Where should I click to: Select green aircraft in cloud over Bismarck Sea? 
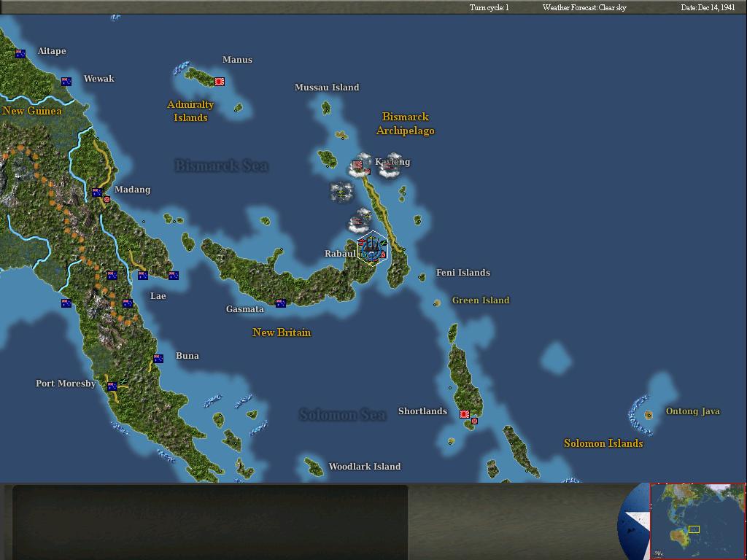pos(341,192)
